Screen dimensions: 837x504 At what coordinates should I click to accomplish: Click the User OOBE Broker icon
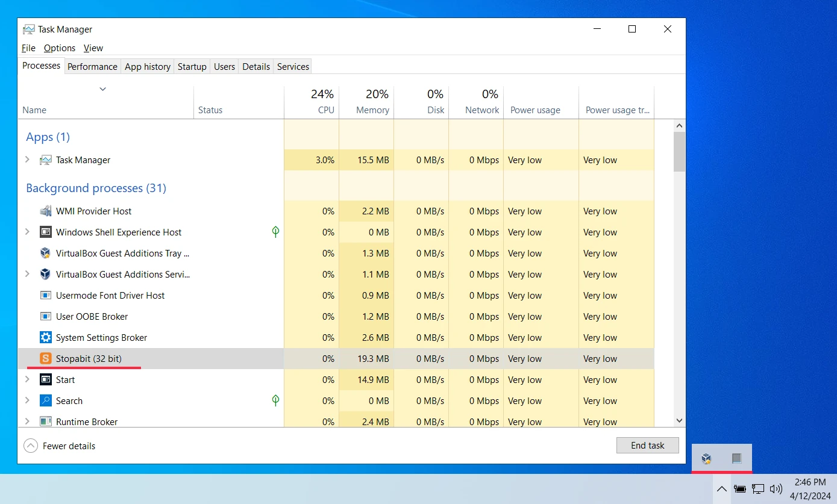tap(45, 317)
